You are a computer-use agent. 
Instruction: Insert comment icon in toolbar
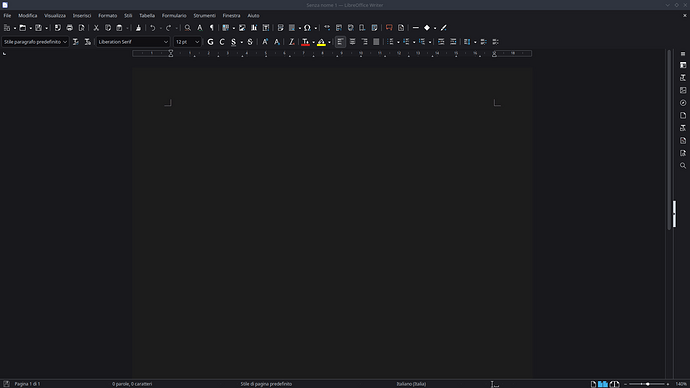[x=389, y=28]
